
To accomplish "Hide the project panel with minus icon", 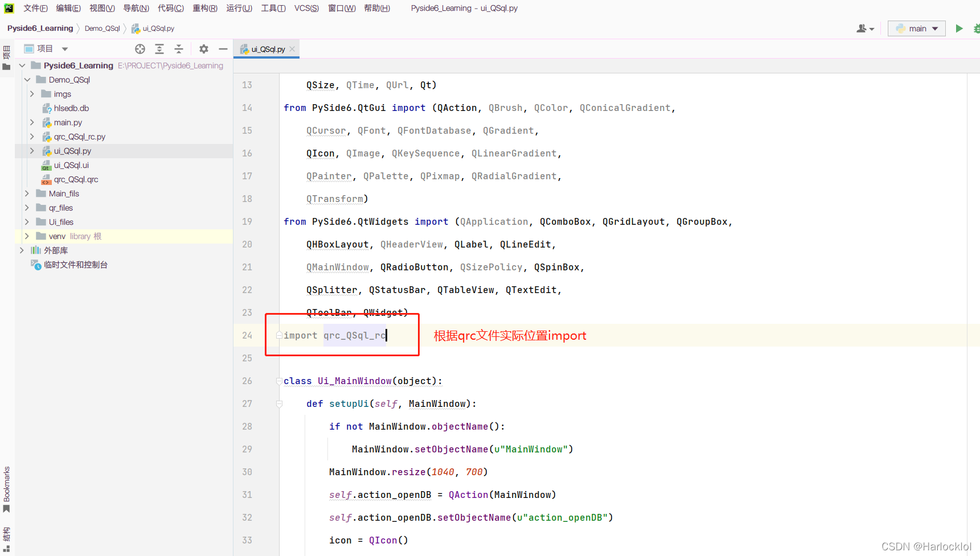I will point(223,49).
